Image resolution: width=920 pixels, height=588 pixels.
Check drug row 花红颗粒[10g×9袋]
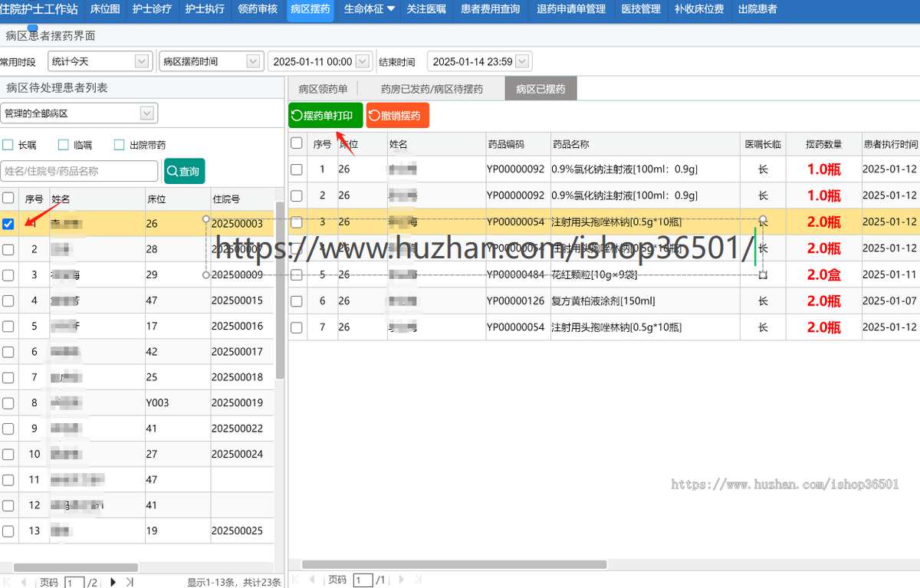[297, 274]
